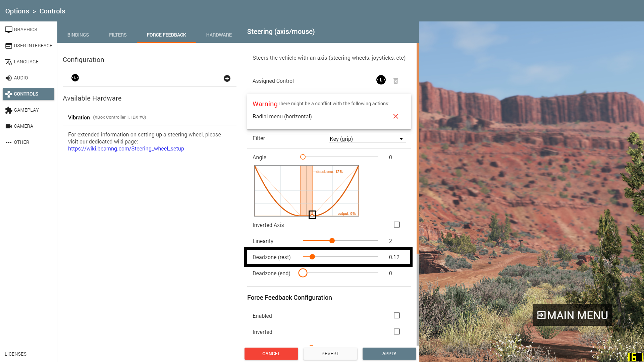Viewport: 644px width, 362px height.
Task: Open Language options label
Action: click(x=26, y=62)
